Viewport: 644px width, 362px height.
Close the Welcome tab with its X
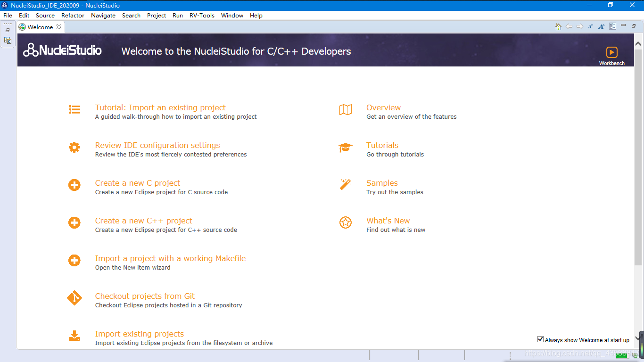pyautogui.click(x=59, y=27)
